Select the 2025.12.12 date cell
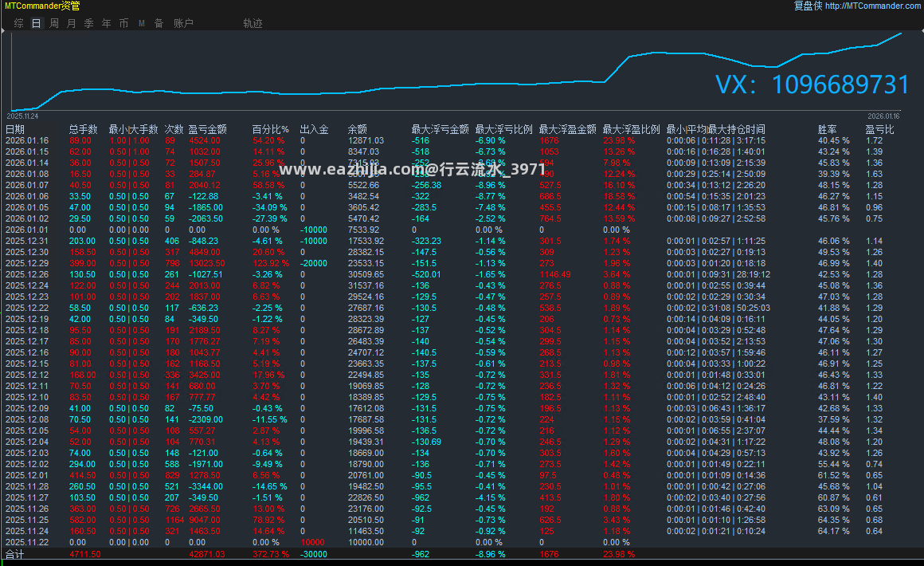 (x=27, y=375)
